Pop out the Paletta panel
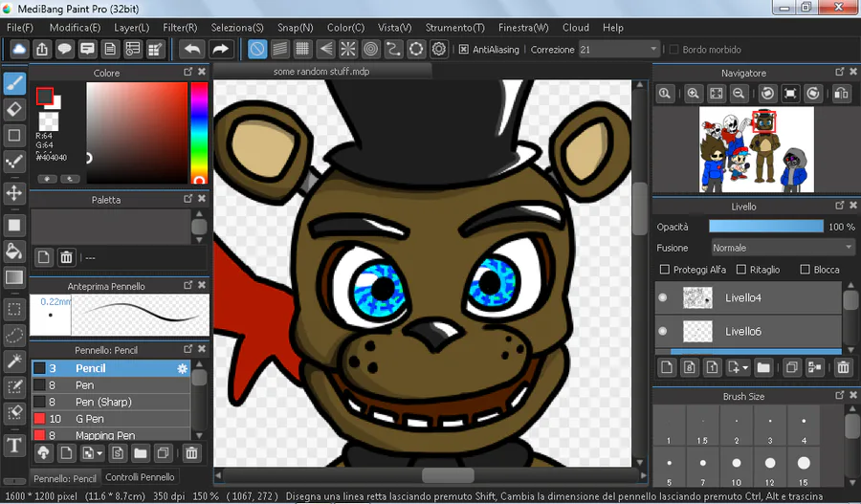Viewport: 861px width, 504px height. (x=188, y=199)
